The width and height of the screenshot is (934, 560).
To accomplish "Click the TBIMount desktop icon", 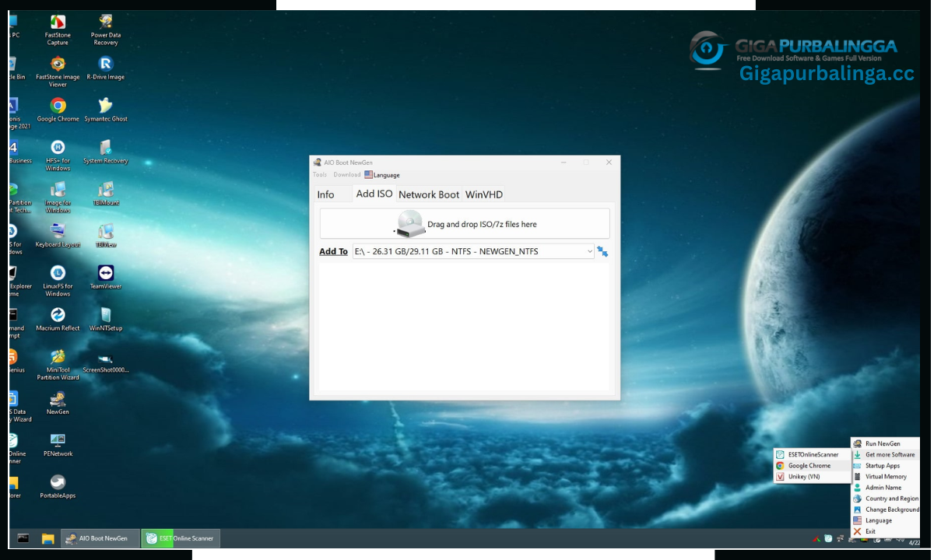I will coord(106,194).
